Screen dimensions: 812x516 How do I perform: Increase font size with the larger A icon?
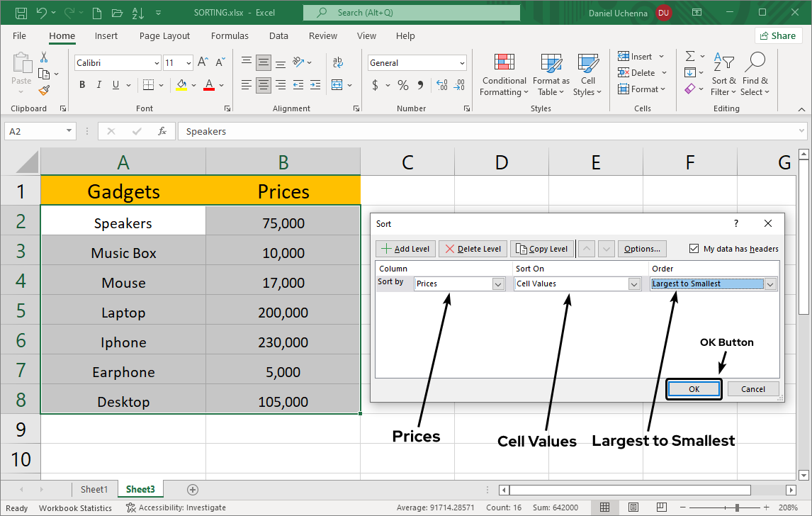pyautogui.click(x=203, y=62)
